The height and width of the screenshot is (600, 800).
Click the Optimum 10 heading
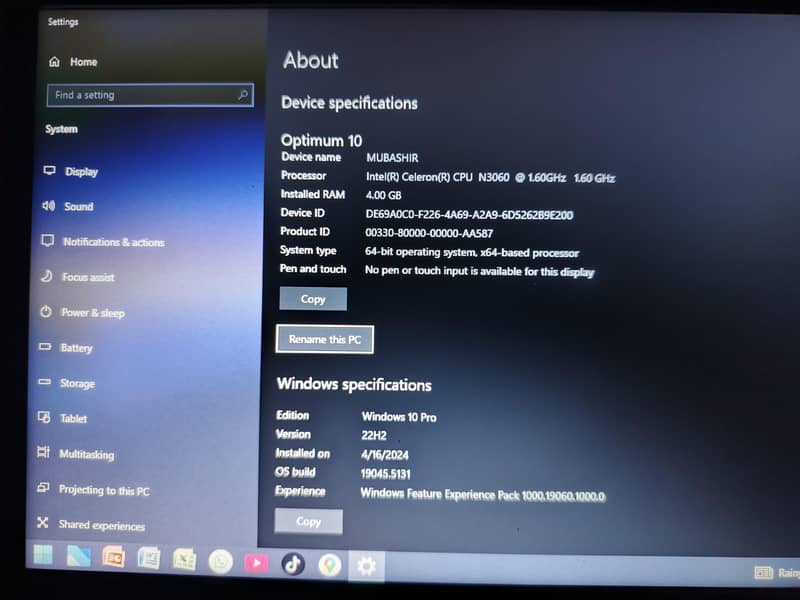tap(321, 140)
